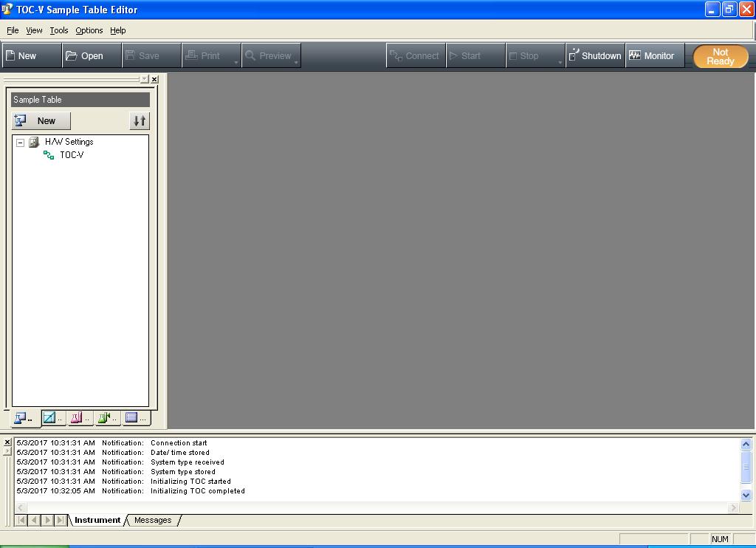Switch to the blue flask sample table tab
Viewport: 756px width, 548px height.
[23, 418]
